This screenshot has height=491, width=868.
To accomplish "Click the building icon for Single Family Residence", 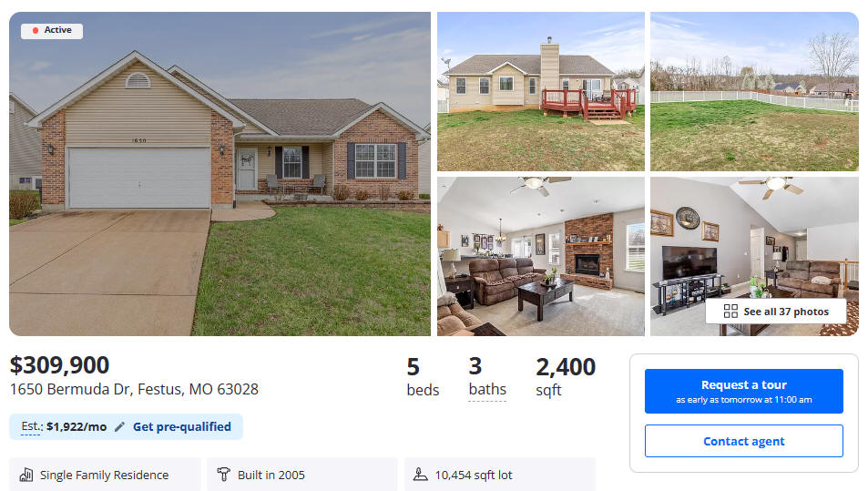I will click(26, 475).
